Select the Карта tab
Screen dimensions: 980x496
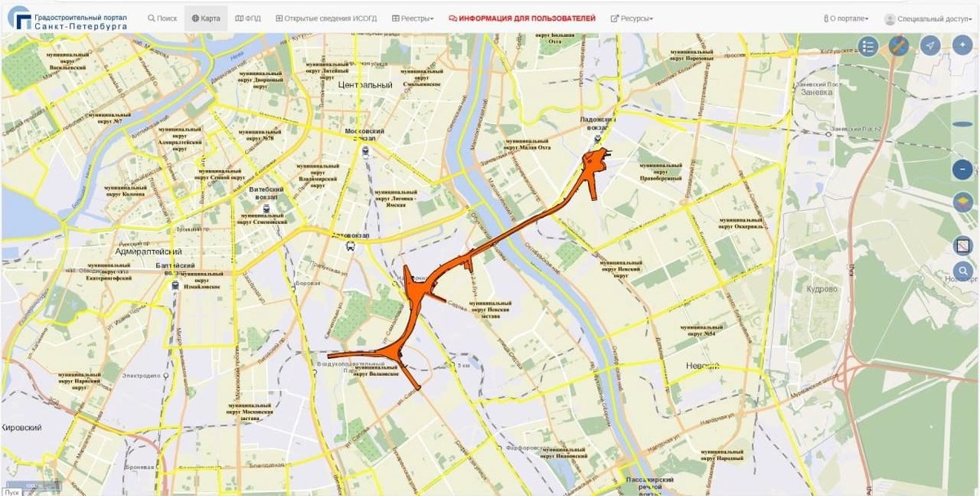[206, 18]
